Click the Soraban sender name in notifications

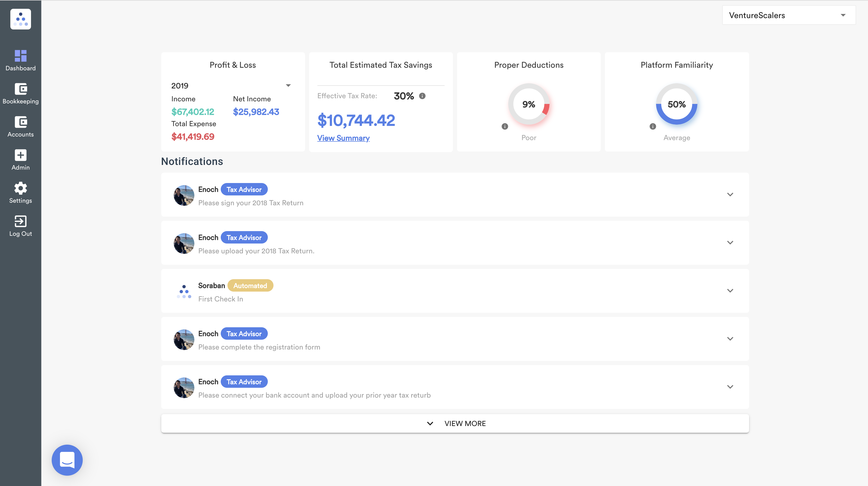(x=211, y=285)
